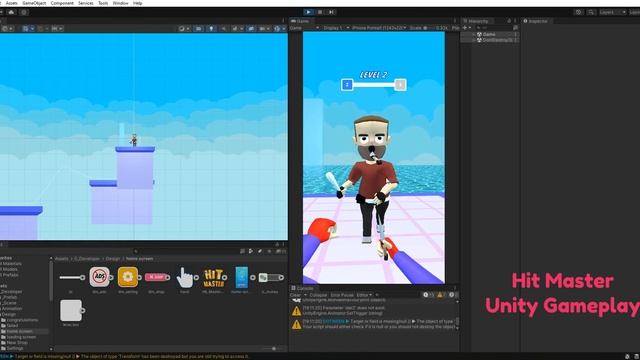This screenshot has width=640, height=360.
Task: Open the Layers dropdown
Action: (612, 12)
